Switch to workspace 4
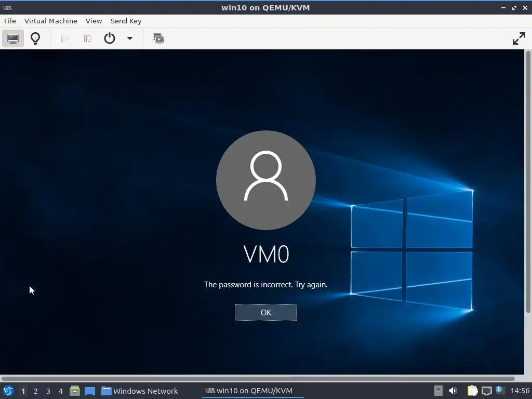 click(x=61, y=391)
